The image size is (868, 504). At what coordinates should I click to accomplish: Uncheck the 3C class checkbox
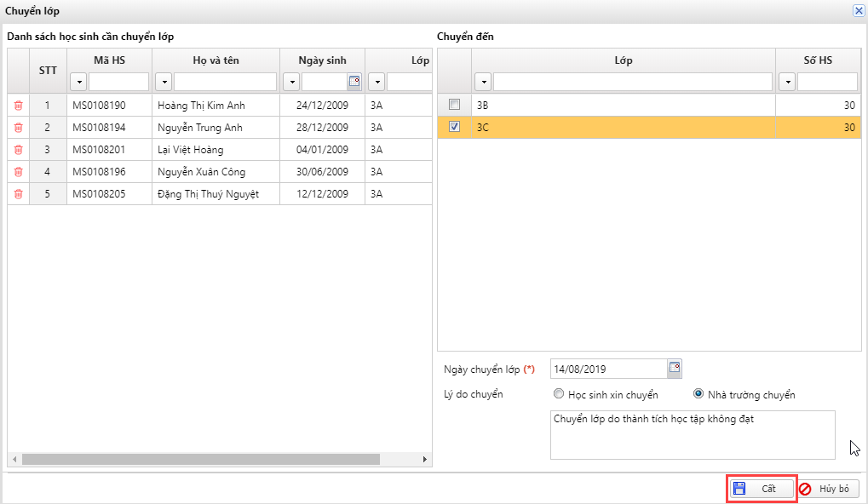455,127
